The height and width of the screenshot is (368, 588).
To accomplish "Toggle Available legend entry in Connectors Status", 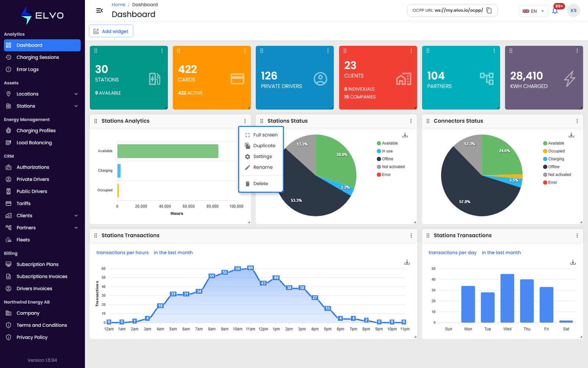I will coord(553,143).
